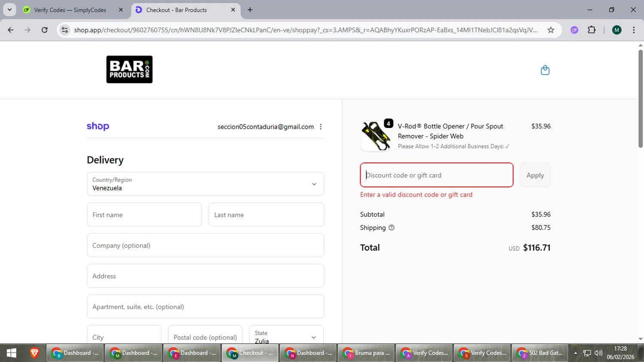Viewport: 644px width, 362px height.
Task: Open the first Dashboard taskbar window
Action: 75,353
